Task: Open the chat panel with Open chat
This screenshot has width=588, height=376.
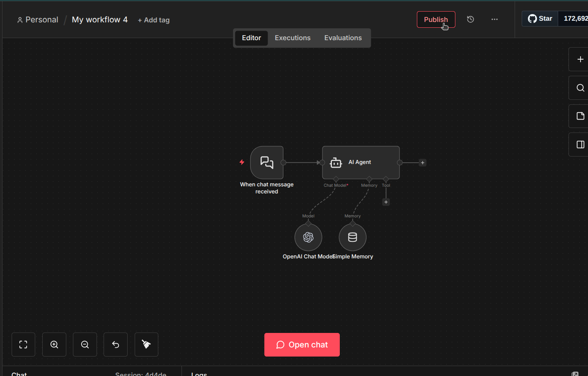Action: [302, 345]
